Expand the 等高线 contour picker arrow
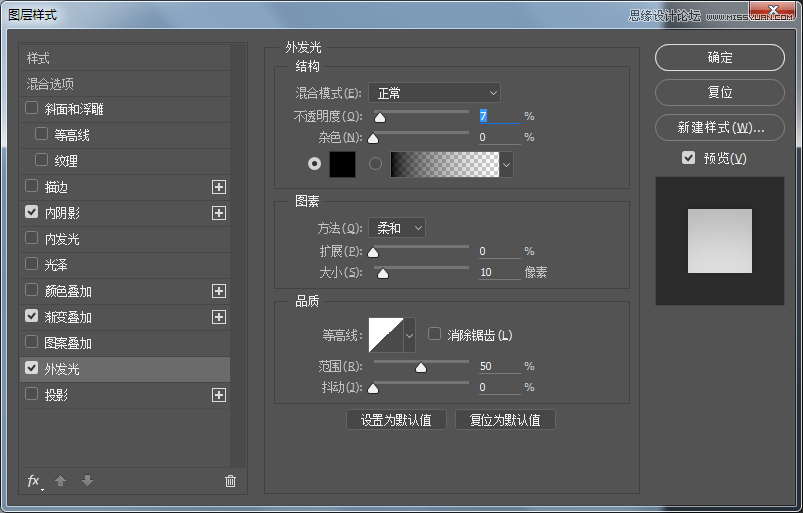803x513 pixels. [x=410, y=335]
